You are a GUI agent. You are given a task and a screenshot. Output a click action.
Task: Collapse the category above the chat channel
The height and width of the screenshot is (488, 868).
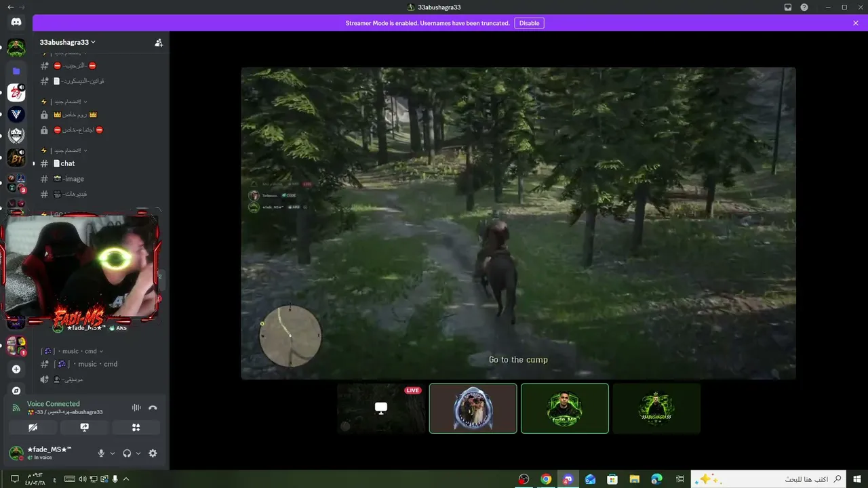64,150
